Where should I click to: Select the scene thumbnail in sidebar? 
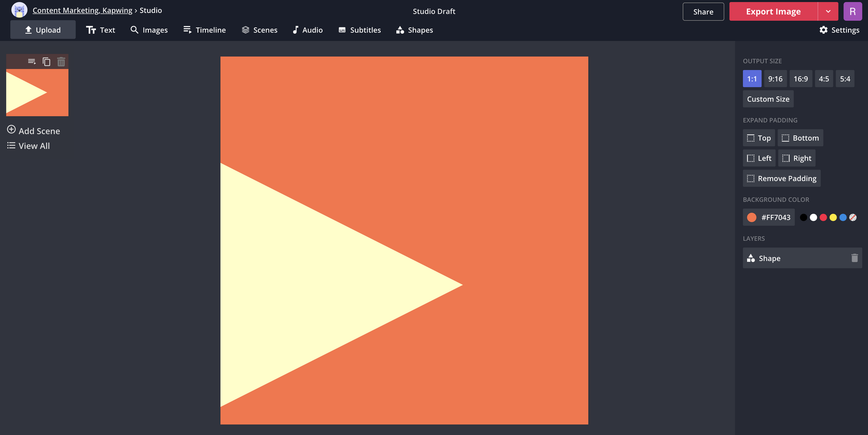[37, 92]
